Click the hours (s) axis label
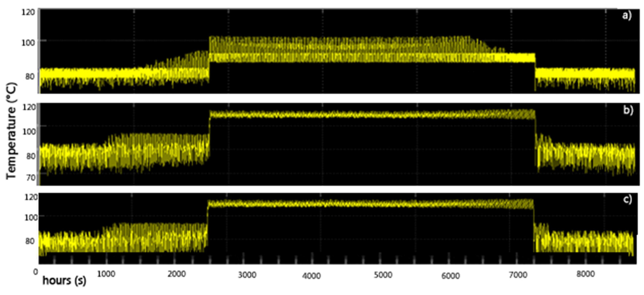Image resolution: width=644 pixels, height=295 pixels. 64,281
